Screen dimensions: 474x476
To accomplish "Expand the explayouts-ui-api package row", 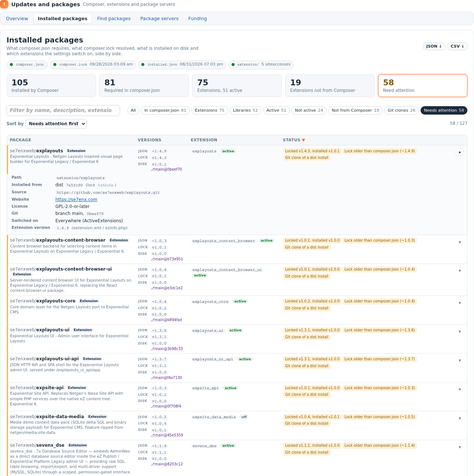I will point(460,361).
